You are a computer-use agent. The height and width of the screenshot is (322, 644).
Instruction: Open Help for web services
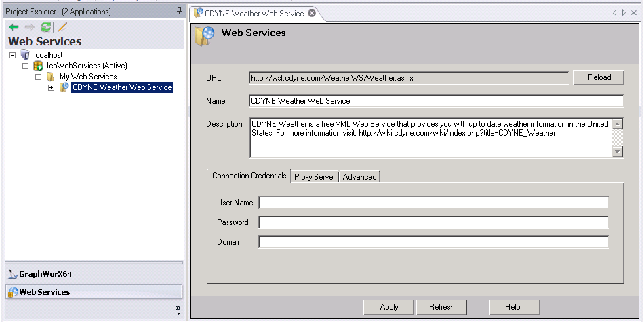(515, 307)
